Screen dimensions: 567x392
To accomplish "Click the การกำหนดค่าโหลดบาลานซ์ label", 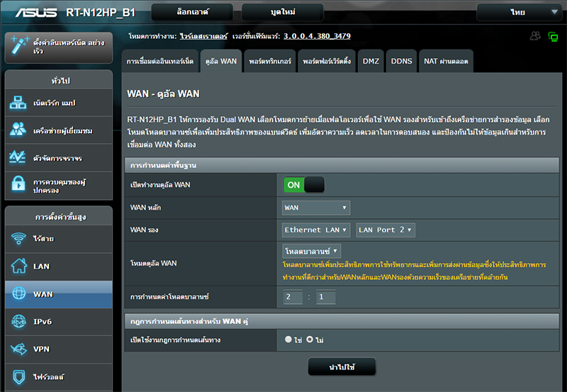I will [169, 297].
